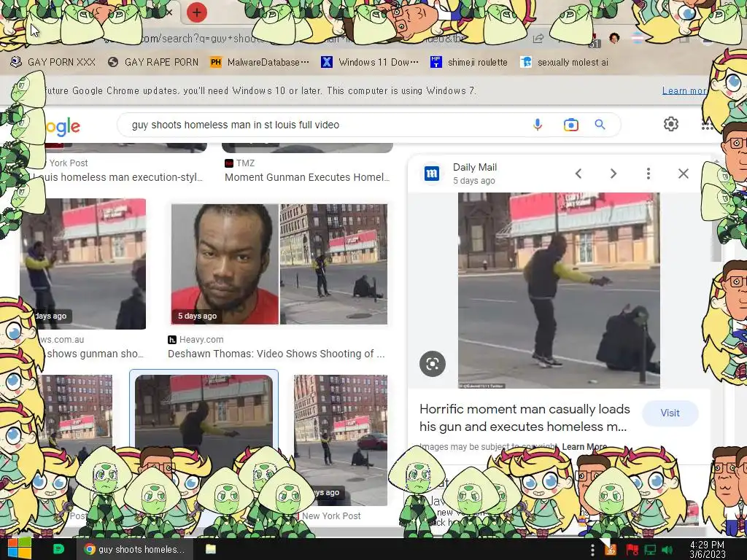The image size is (747, 560).
Task: Click the New York Post label at bottom
Action: 331,516
